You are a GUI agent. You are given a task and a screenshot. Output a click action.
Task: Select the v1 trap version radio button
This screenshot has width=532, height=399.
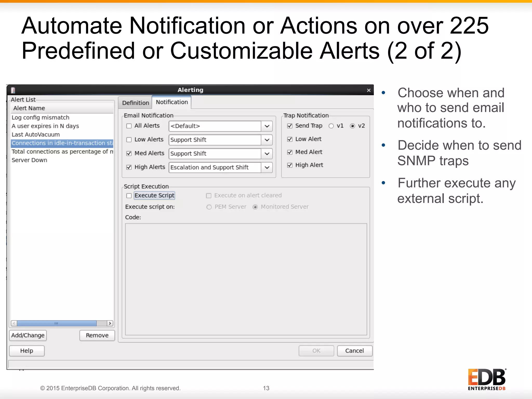pyautogui.click(x=331, y=126)
